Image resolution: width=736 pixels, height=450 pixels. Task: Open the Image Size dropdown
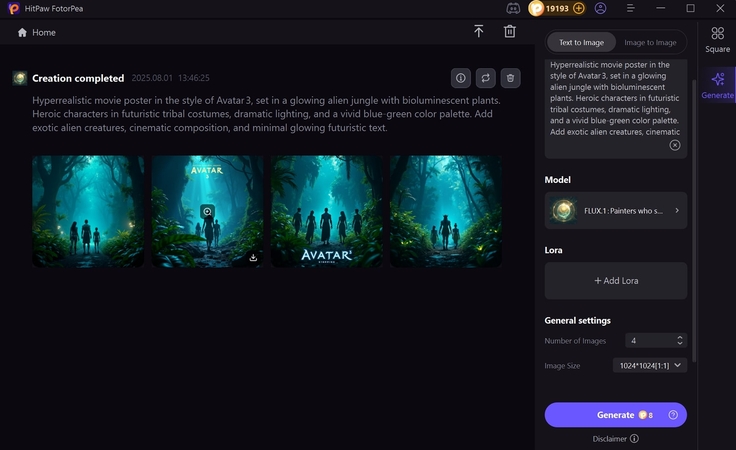pos(650,365)
